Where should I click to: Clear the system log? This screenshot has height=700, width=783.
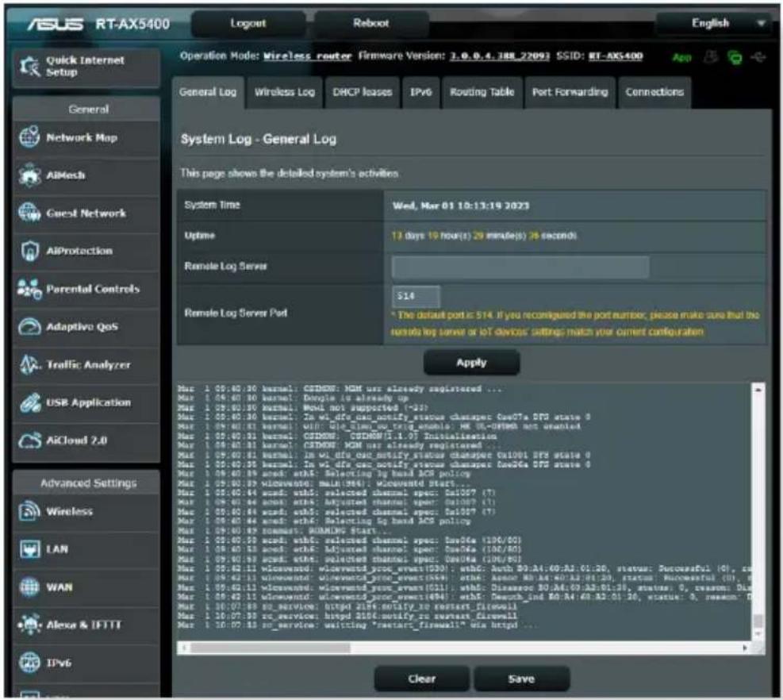click(x=422, y=679)
